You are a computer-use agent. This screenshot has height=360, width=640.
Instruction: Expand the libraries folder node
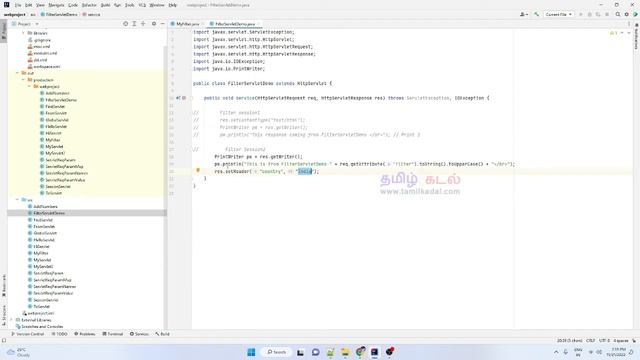pyautogui.click(x=24, y=33)
